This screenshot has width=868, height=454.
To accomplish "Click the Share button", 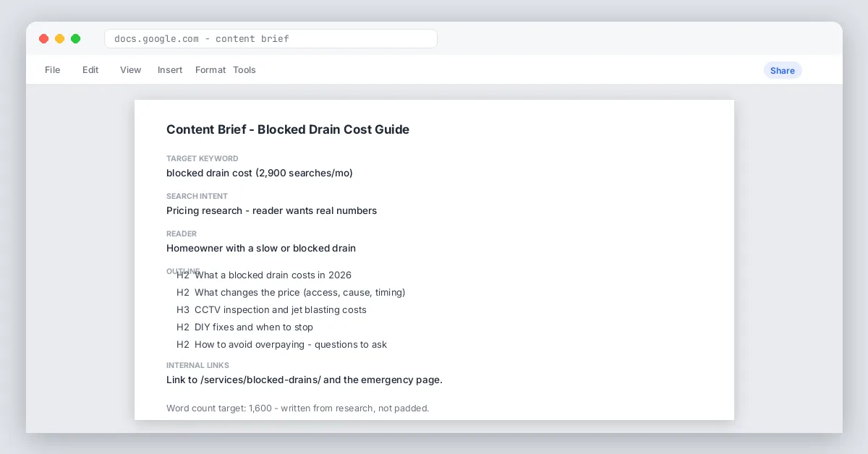I will coord(783,70).
